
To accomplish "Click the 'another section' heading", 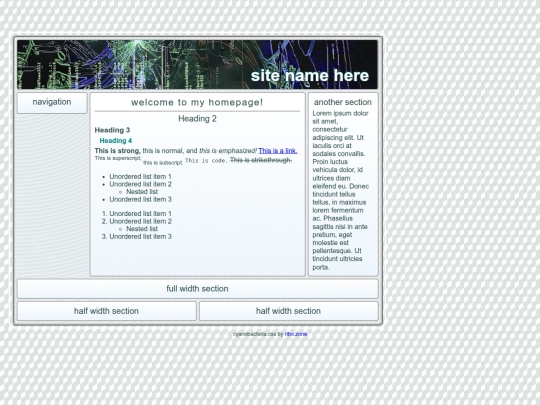I will pos(343,102).
